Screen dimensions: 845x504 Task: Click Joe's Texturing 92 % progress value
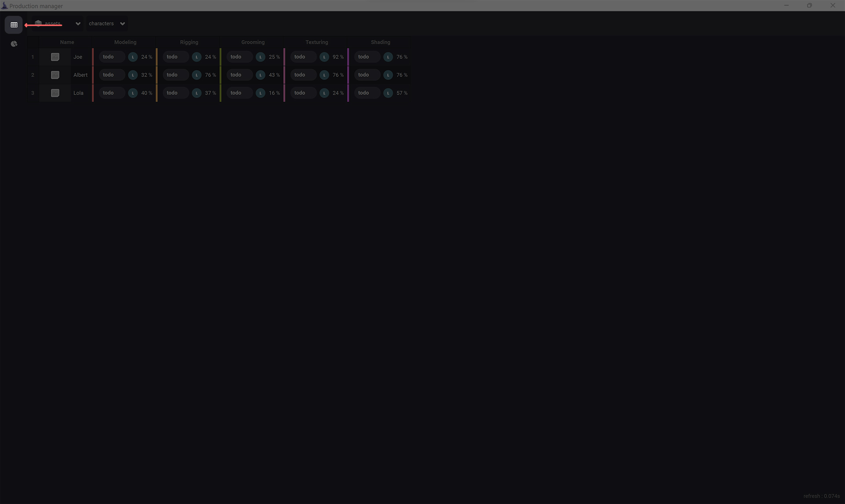pos(338,57)
